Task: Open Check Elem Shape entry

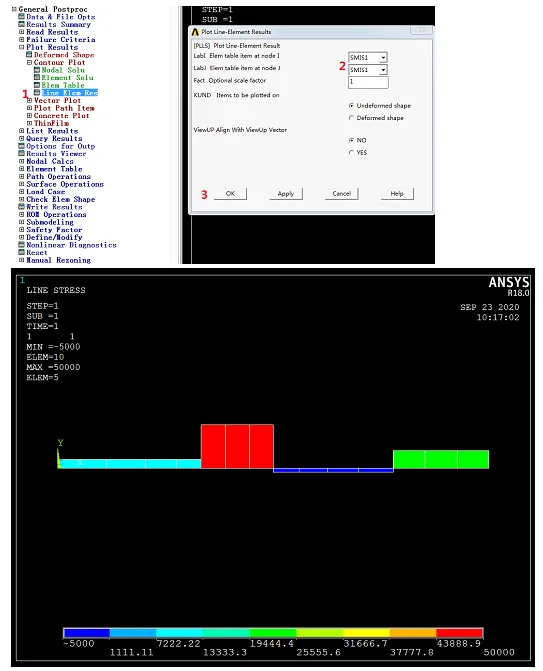Action: (60, 199)
